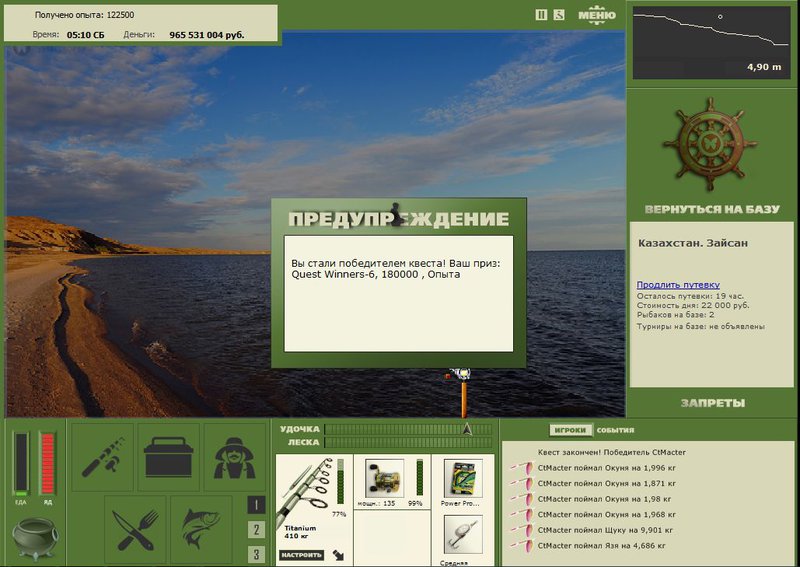800x567 pixels.
Task: Click the arrow icon beside НАСТРОИТЬ
Action: (338, 555)
